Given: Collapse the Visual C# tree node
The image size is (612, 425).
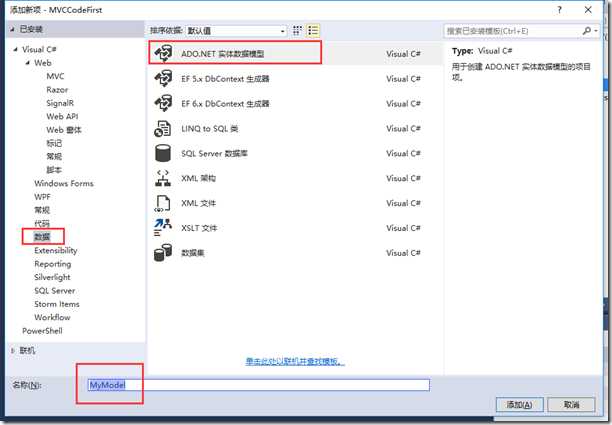Looking at the screenshot, I should [16, 49].
